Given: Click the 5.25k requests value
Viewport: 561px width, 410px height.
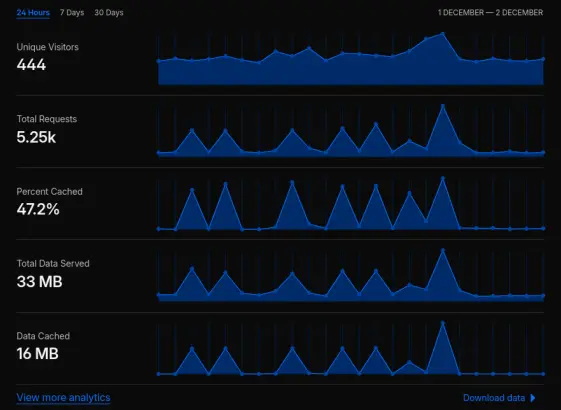Looking at the screenshot, I should click(36, 137).
